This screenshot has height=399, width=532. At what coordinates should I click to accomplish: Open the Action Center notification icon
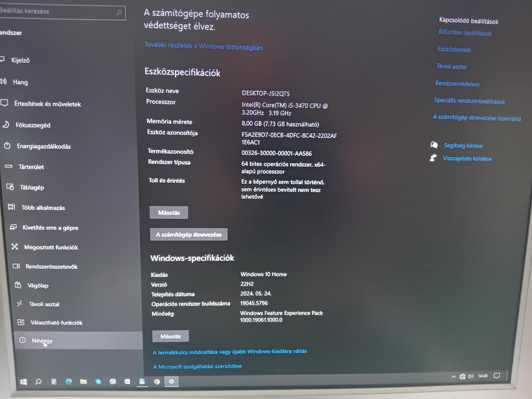pos(497,376)
